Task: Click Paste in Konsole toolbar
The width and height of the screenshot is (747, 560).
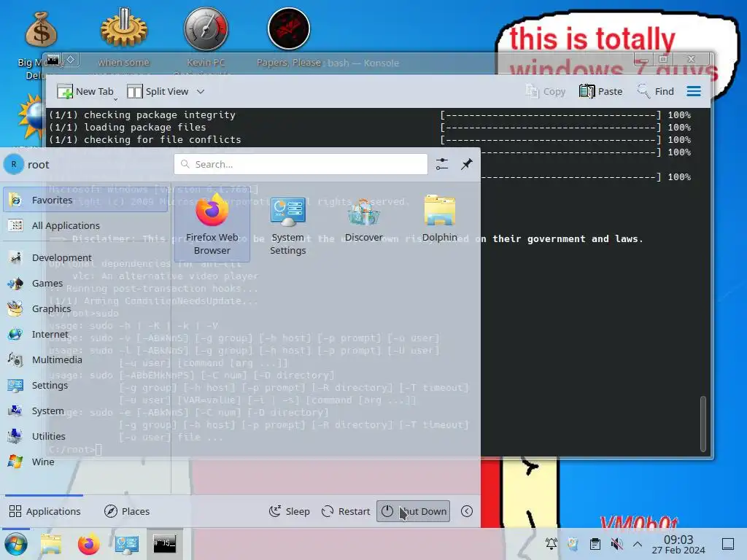Action: 601,91
